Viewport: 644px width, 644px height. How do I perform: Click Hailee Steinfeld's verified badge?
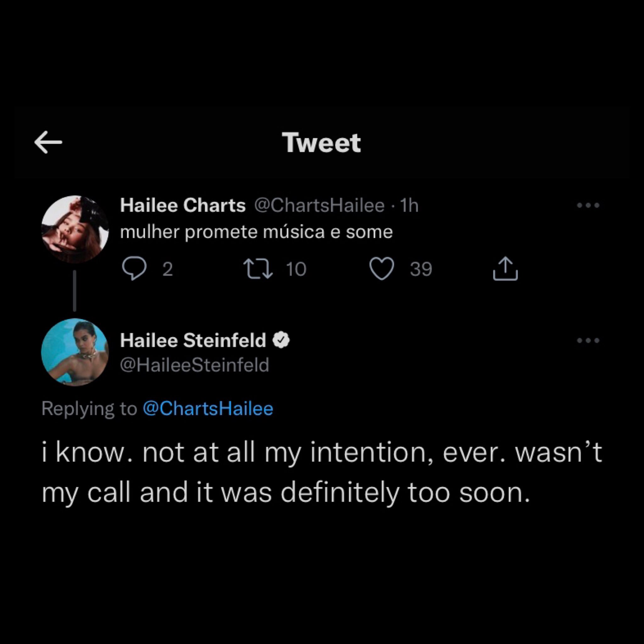(x=281, y=340)
